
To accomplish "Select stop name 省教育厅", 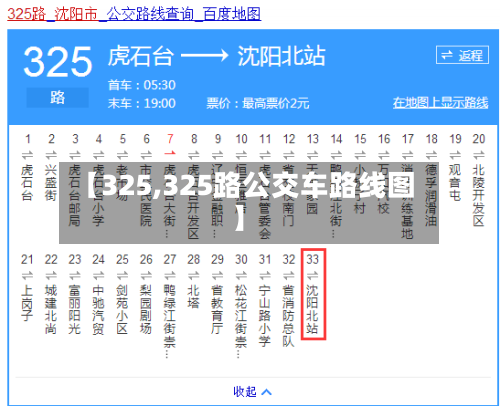I will [217, 310].
